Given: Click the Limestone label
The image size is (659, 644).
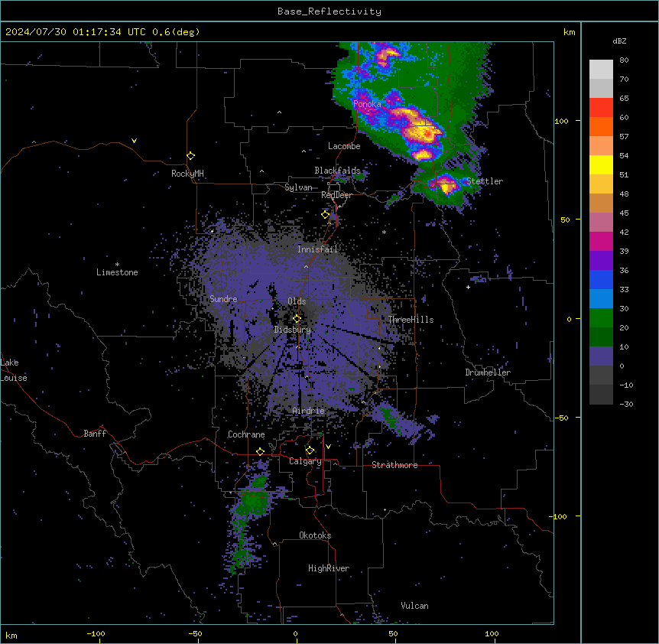Looking at the screenshot, I should pyautogui.click(x=117, y=272).
